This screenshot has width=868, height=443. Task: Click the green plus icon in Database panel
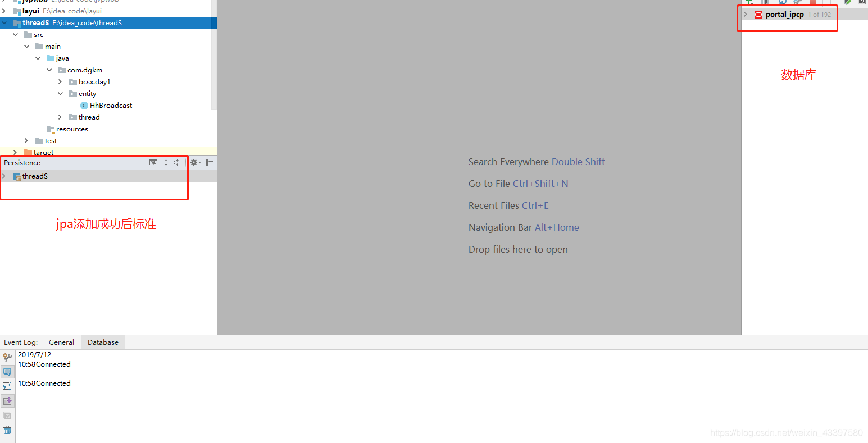(749, 2)
